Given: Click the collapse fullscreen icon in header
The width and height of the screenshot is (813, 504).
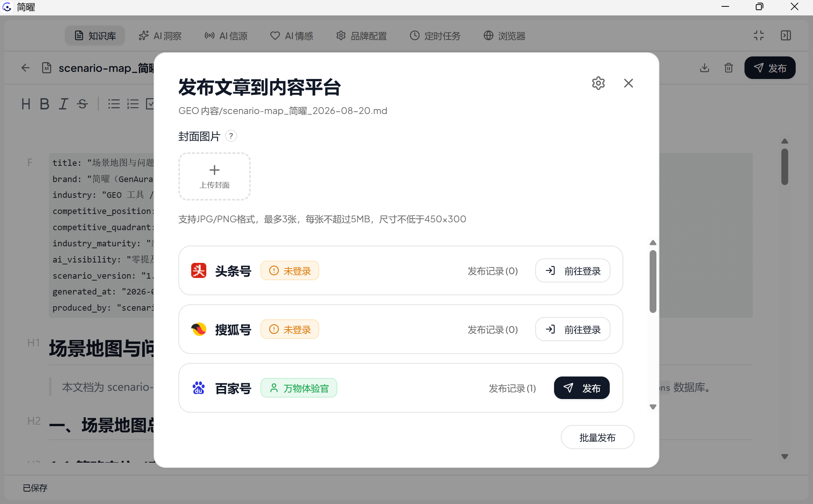Looking at the screenshot, I should coord(759,35).
